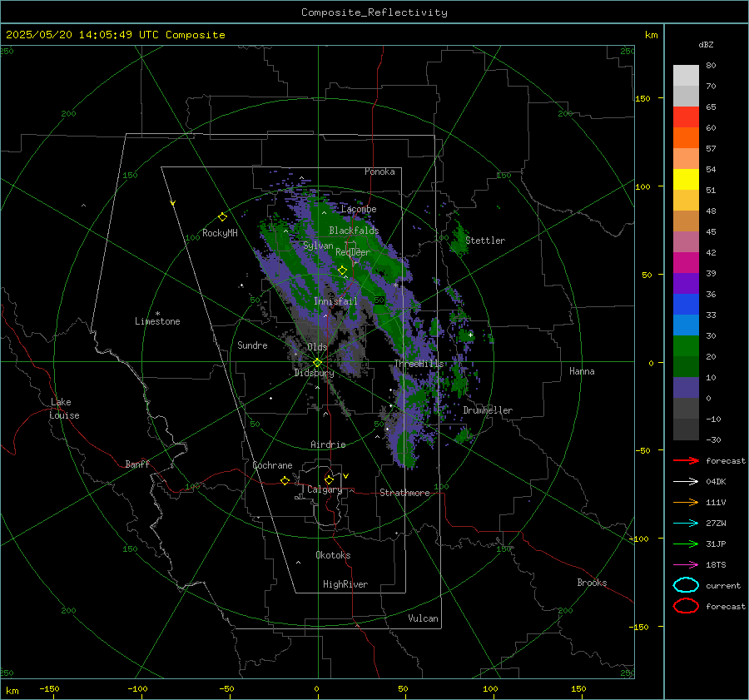
Task: Click the Lake Louise label
Action: coord(64,409)
